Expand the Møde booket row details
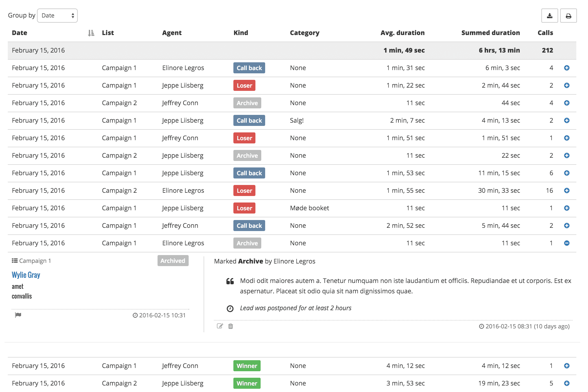 (x=567, y=208)
